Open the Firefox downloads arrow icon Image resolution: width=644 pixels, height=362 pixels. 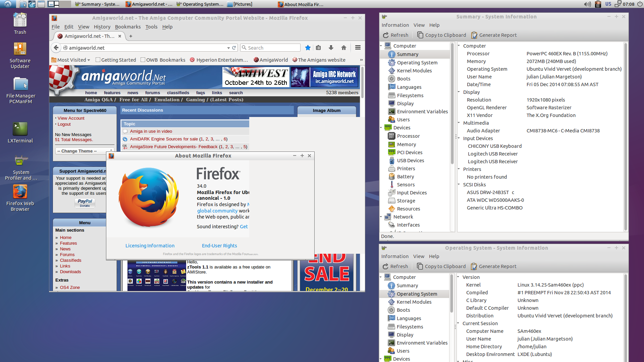331,48
